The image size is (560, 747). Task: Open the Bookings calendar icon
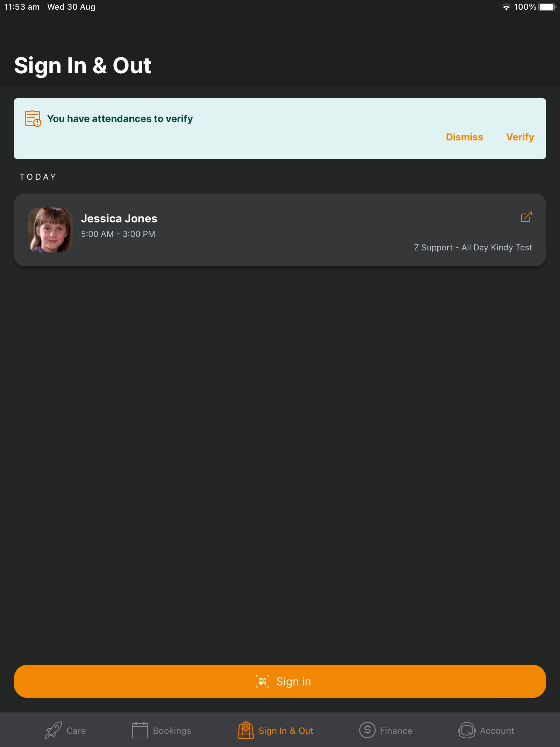(140, 730)
